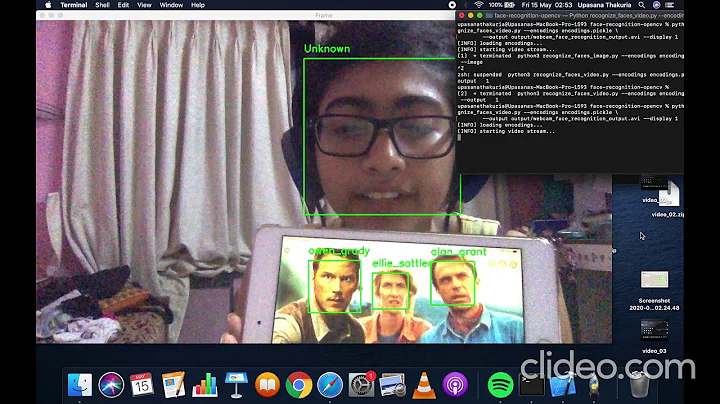
Task: Open Safari from the dock
Action: [330, 385]
